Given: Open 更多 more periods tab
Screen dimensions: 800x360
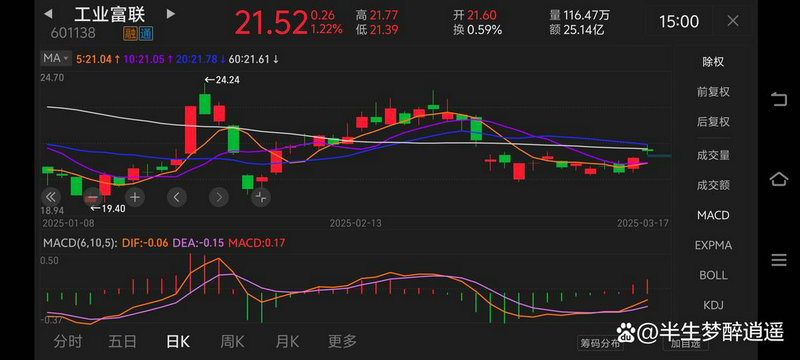Looking at the screenshot, I should click(x=342, y=342).
